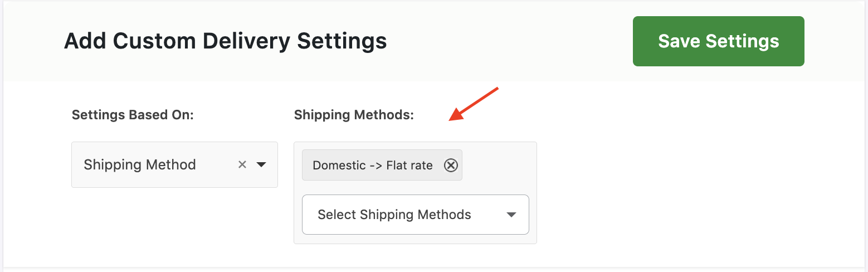The image size is (868, 272).
Task: Click empty space beside the Flat rate chip
Action: tap(498, 165)
